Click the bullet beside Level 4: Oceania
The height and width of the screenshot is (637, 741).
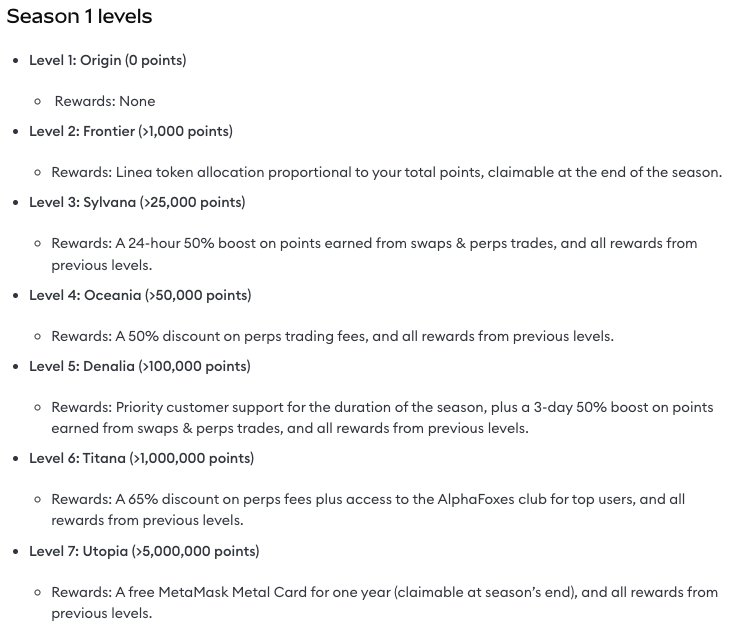click(14, 296)
